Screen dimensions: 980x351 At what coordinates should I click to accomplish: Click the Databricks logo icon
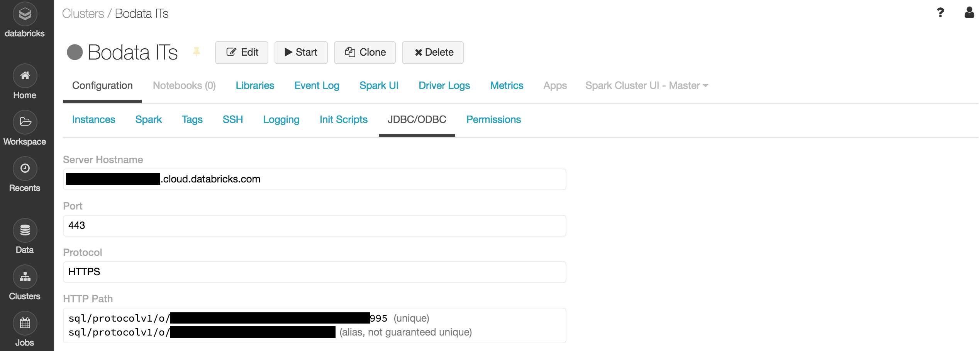tap(25, 14)
